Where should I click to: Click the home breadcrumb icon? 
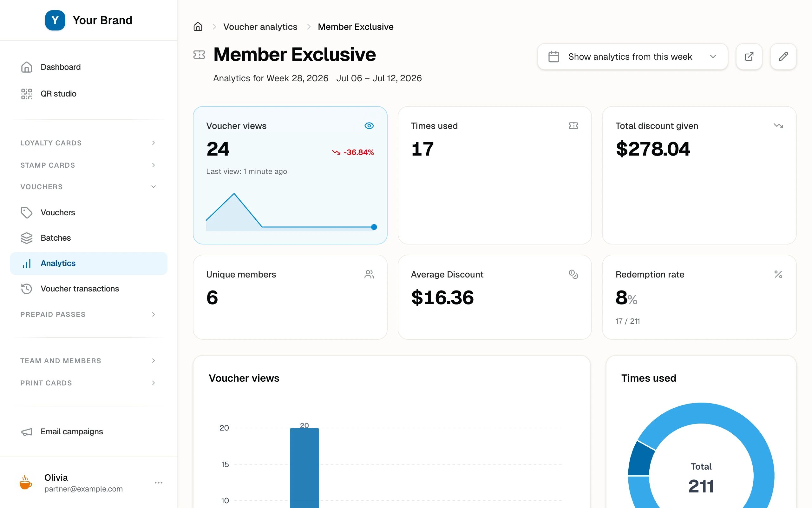[x=198, y=27]
